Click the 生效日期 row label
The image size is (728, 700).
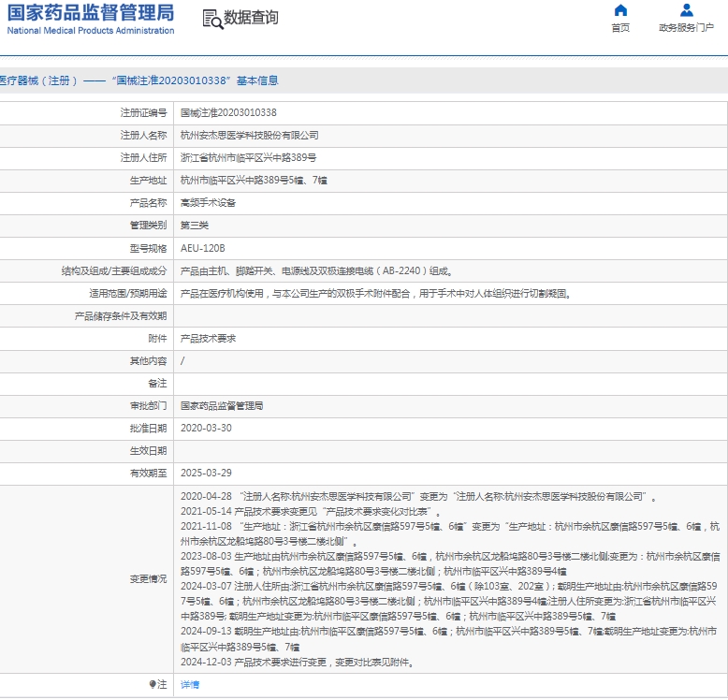(148, 451)
